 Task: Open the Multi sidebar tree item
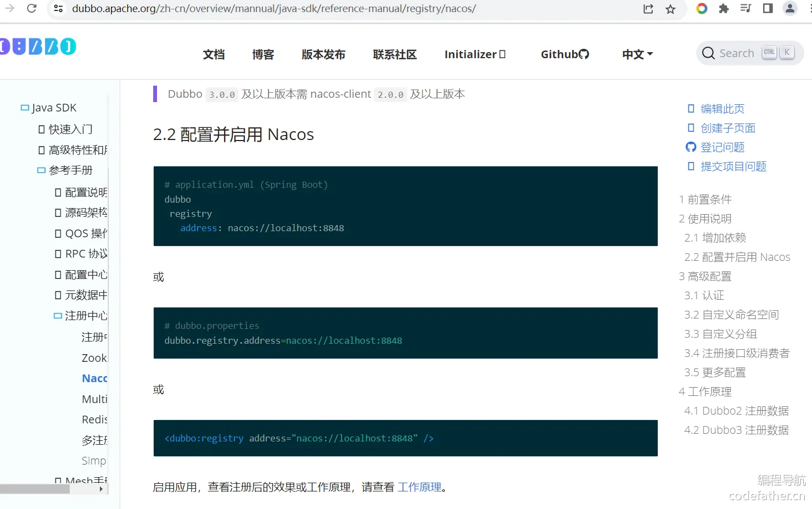(94, 399)
